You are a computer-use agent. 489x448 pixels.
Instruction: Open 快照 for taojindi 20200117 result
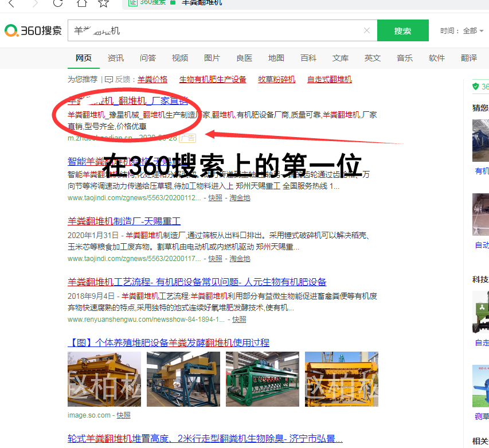tap(215, 259)
